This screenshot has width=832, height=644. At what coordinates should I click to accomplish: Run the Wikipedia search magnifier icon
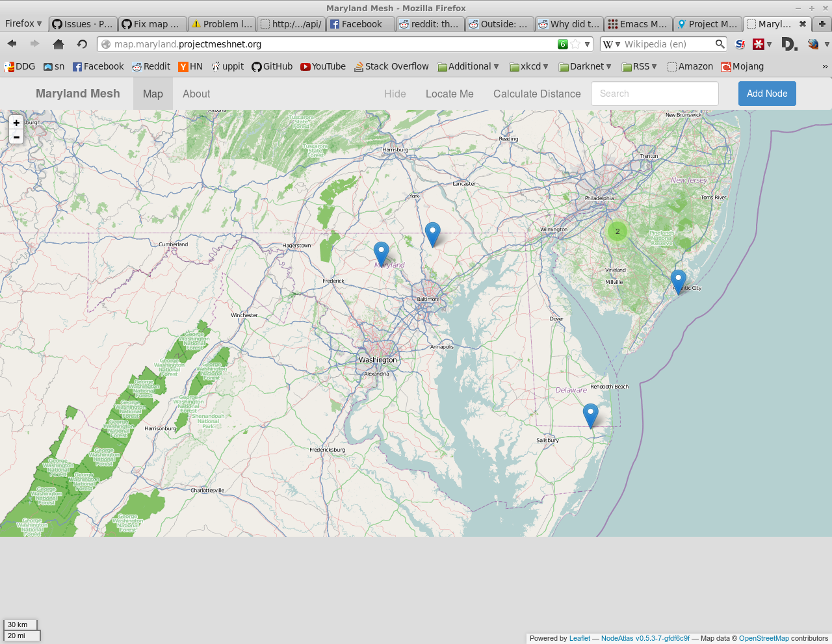(720, 44)
